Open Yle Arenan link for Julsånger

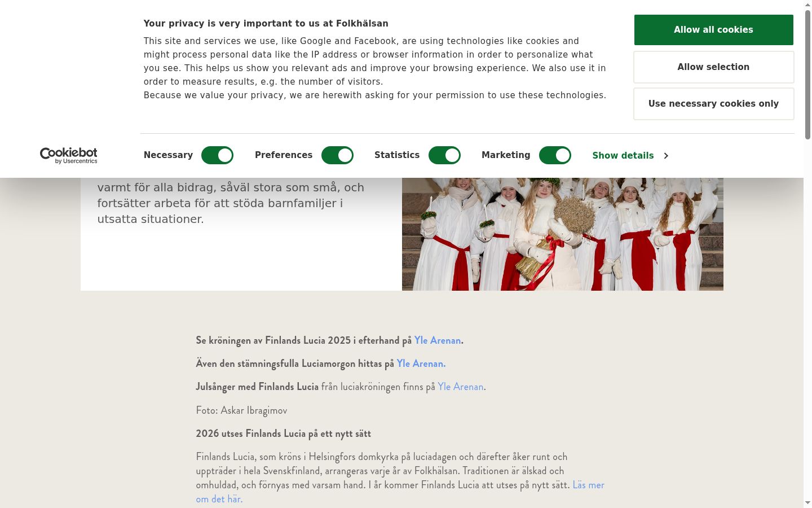461,387
